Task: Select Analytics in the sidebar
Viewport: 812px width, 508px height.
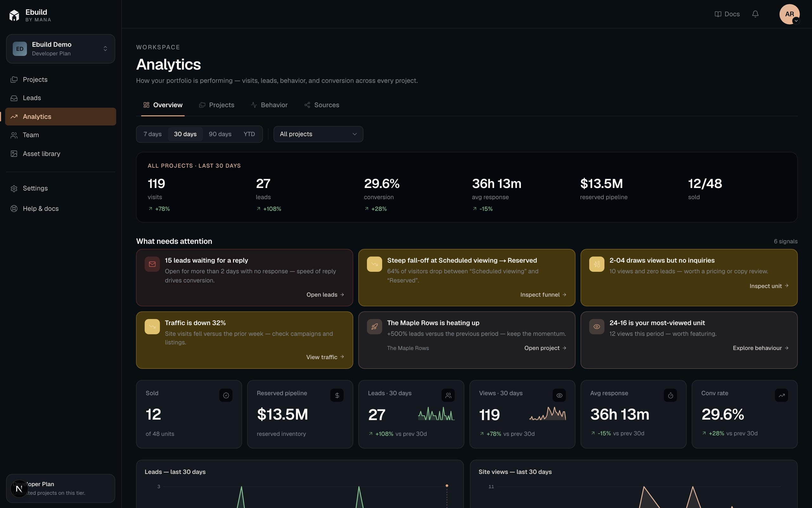Action: click(60, 117)
